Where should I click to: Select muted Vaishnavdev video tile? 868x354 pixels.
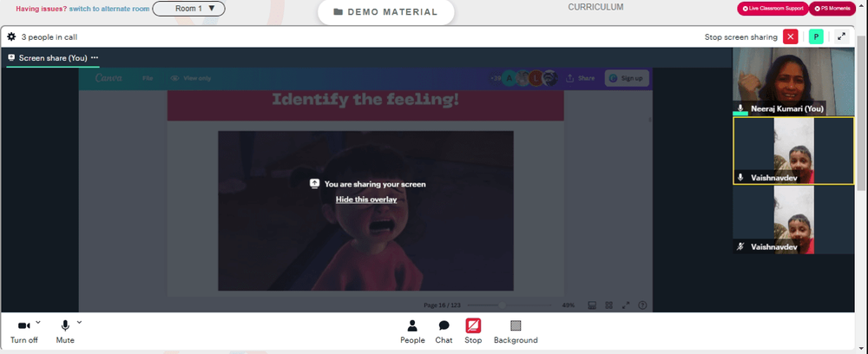point(793,220)
